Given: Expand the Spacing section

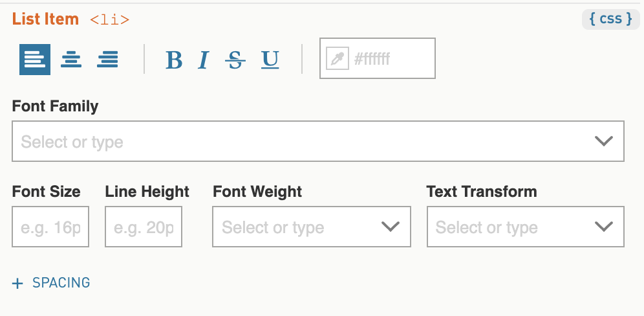Looking at the screenshot, I should tap(51, 283).
